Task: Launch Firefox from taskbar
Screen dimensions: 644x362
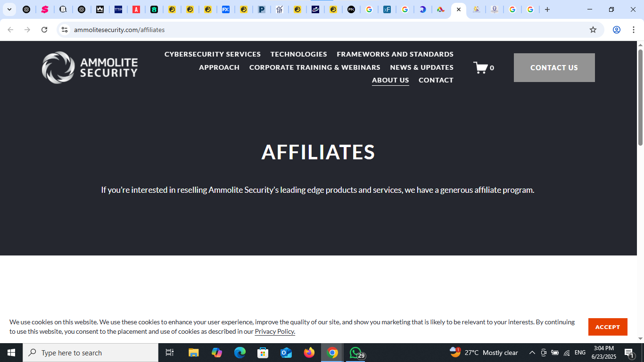Action: coord(309,353)
